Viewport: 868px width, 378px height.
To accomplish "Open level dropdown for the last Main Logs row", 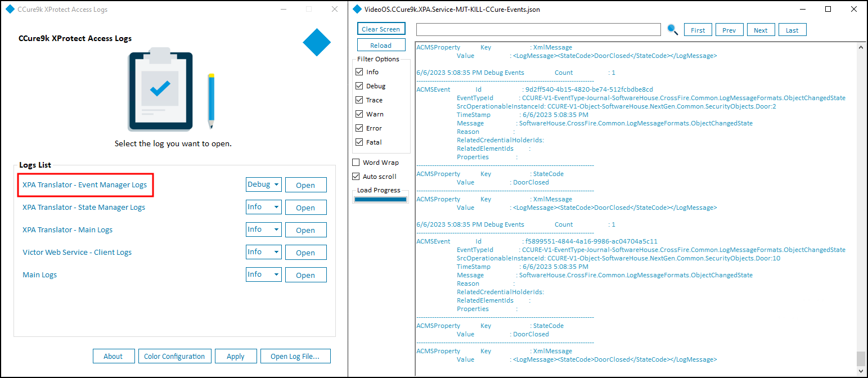I will (x=263, y=274).
